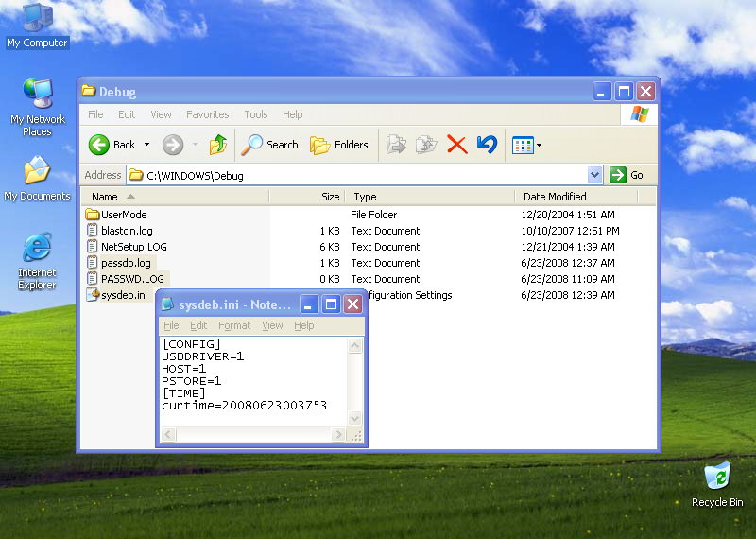This screenshot has height=539, width=756.
Task: Open the Views icon button
Action: click(523, 145)
